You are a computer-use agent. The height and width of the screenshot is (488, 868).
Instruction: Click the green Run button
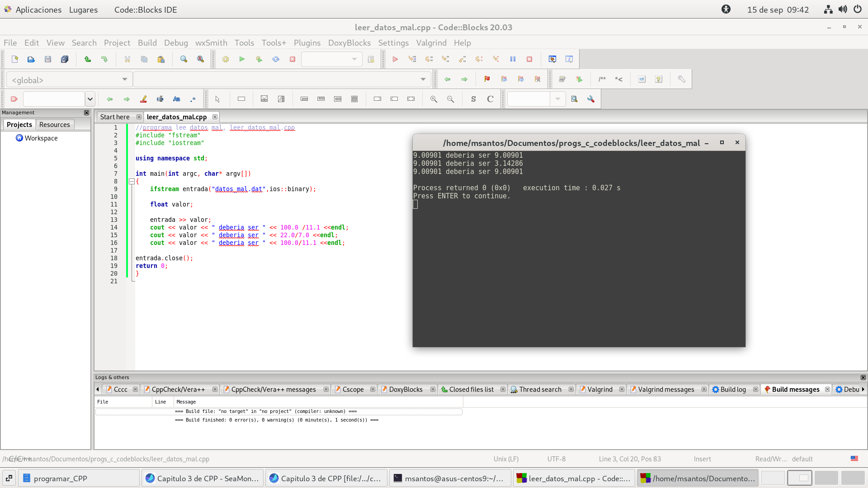242,59
